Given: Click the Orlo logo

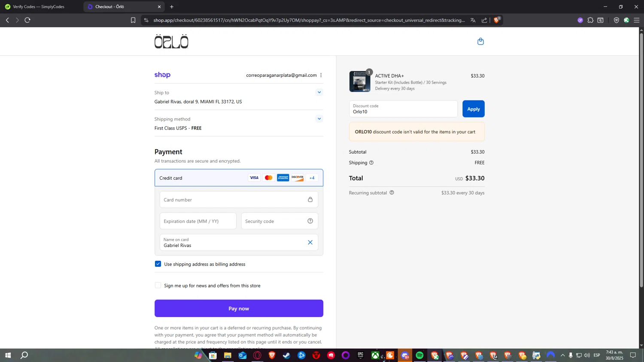Looking at the screenshot, I should [x=171, y=41].
